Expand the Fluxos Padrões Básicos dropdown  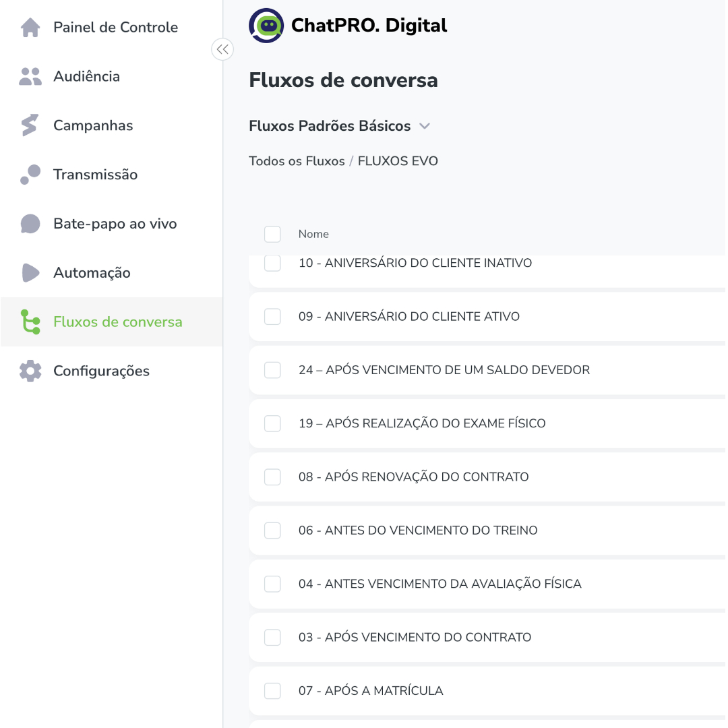(339, 126)
